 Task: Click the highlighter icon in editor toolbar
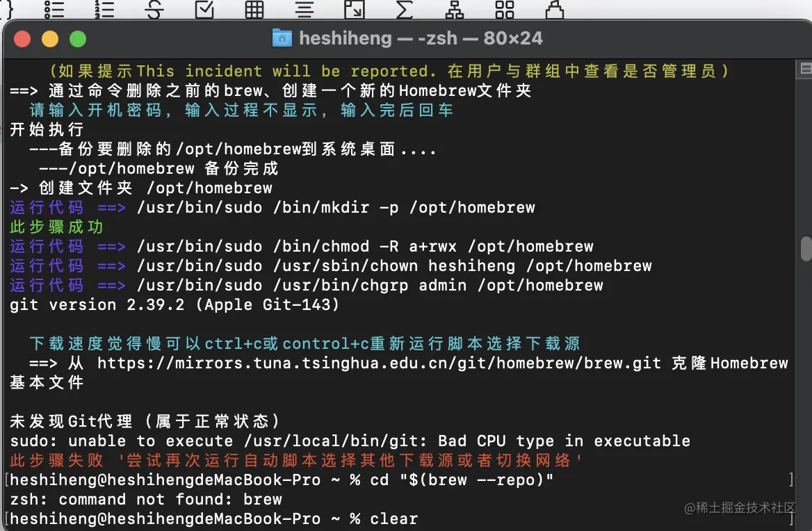pyautogui.click(x=555, y=9)
